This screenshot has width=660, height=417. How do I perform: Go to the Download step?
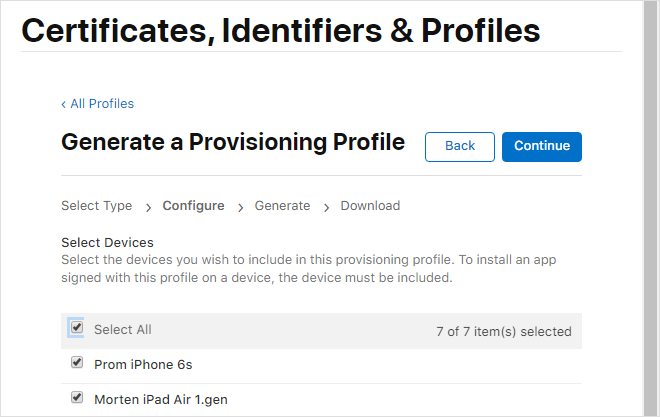click(x=370, y=206)
